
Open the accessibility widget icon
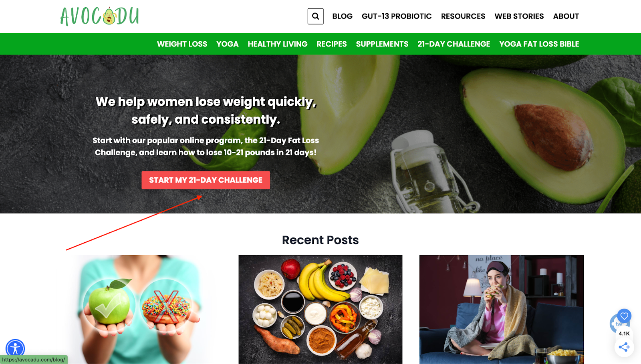pos(15,348)
